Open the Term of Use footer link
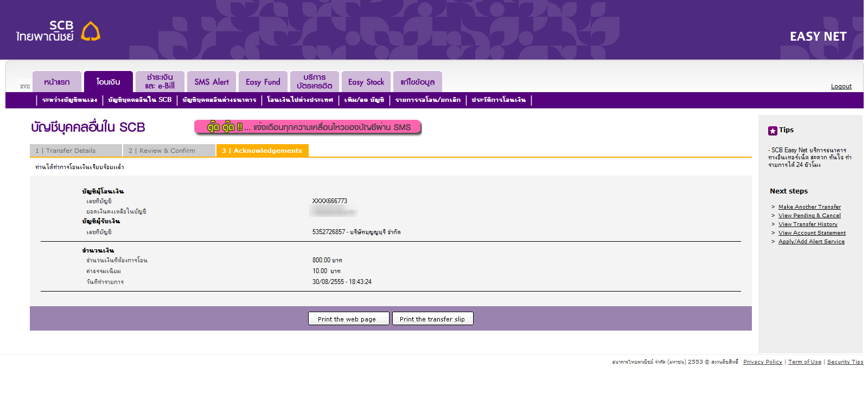This screenshot has width=868, height=420. click(x=805, y=362)
